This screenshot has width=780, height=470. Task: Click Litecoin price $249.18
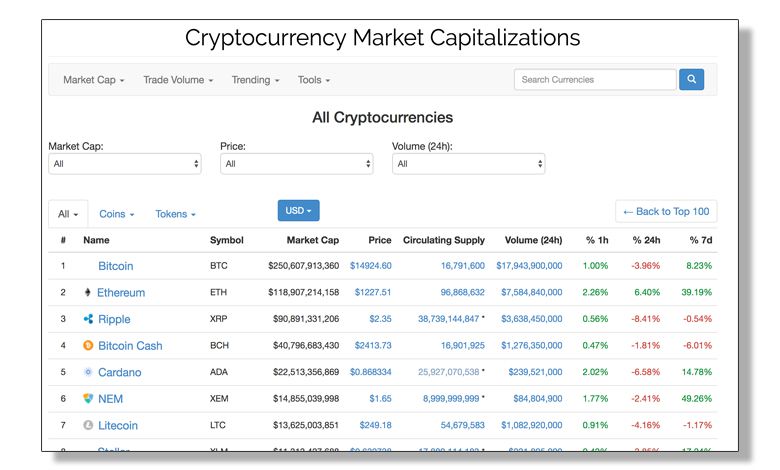375,425
